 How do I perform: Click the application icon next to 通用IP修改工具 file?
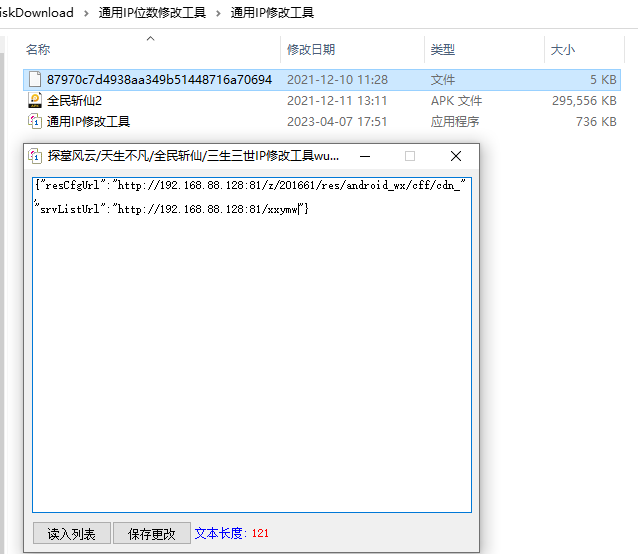pos(35,121)
